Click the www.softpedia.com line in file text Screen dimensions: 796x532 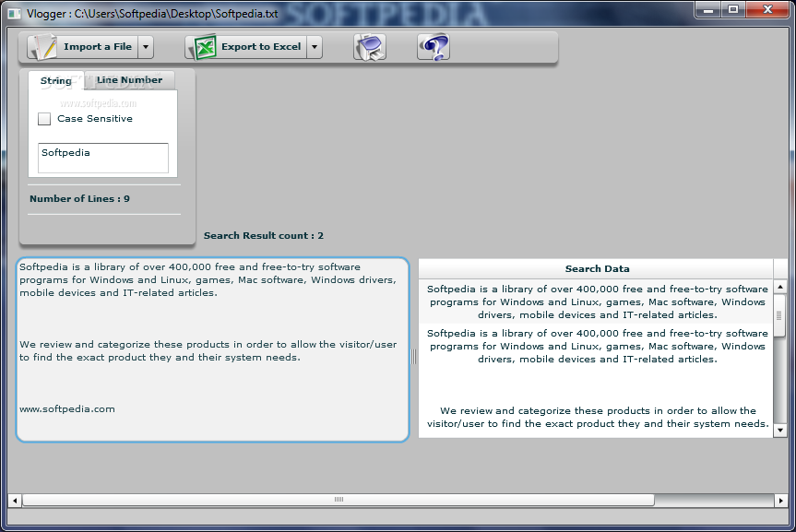pyautogui.click(x=67, y=409)
